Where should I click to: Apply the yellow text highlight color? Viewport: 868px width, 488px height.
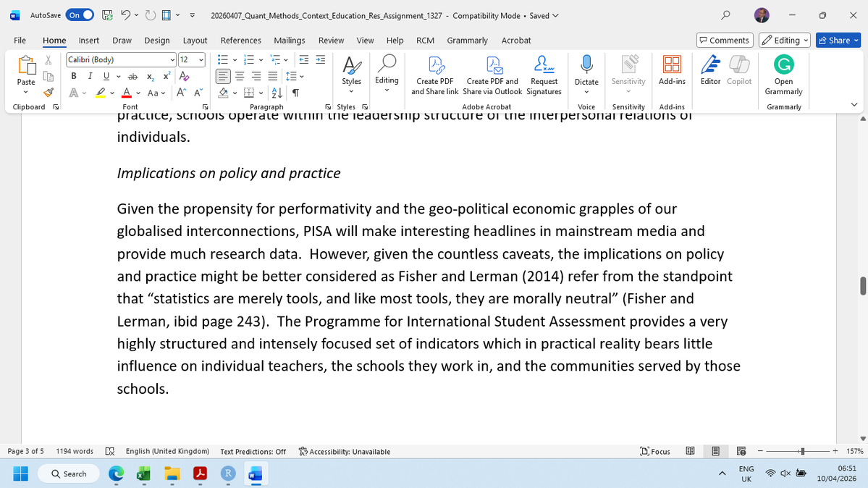pos(100,93)
